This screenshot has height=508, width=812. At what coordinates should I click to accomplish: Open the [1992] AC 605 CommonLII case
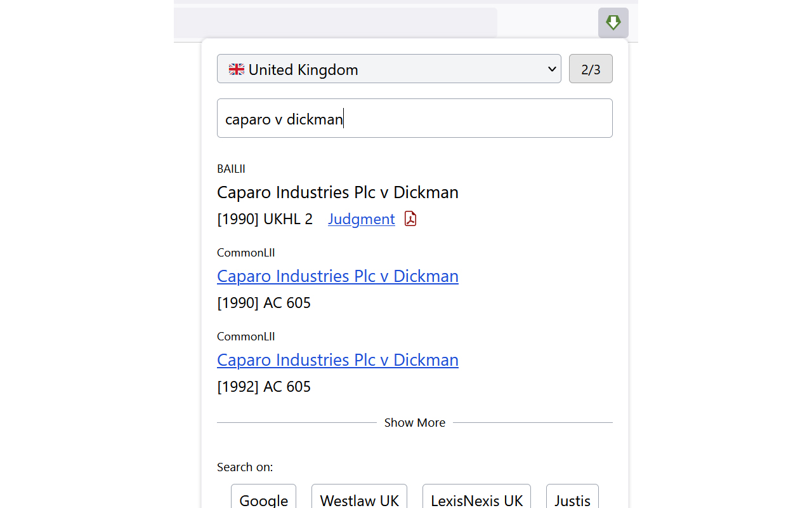click(x=337, y=359)
